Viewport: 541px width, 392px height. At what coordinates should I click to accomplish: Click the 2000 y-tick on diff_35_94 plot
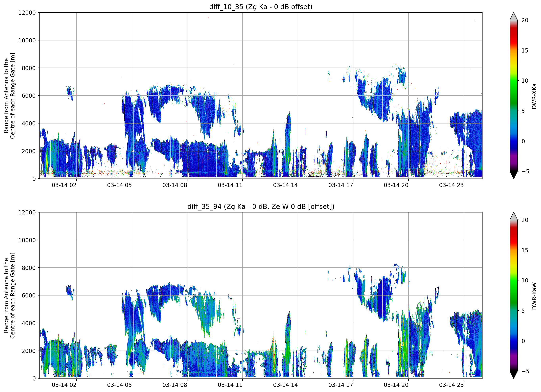(x=29, y=351)
